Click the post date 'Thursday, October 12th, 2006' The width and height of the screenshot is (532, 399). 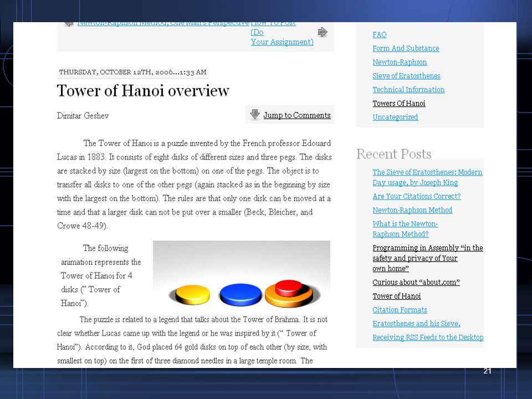pyautogui.click(x=115, y=72)
